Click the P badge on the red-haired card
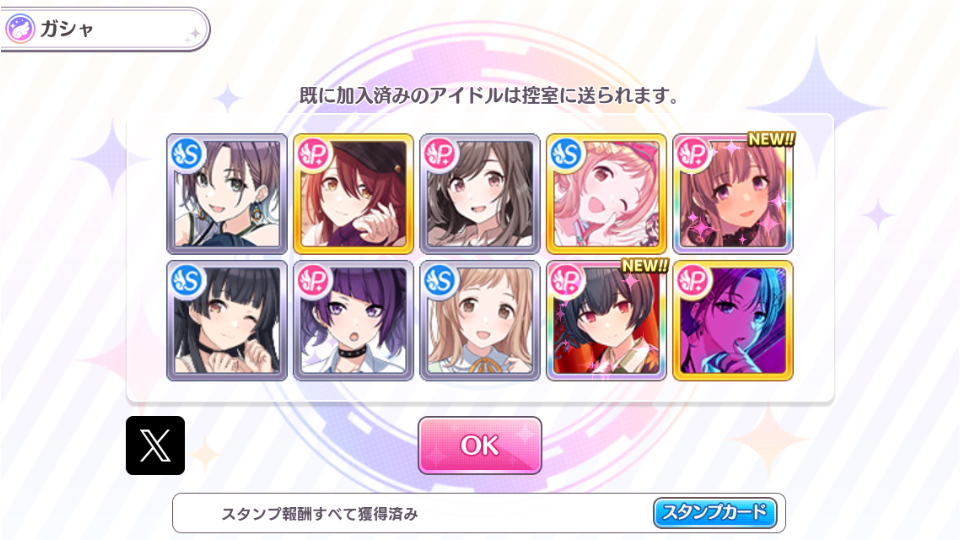The image size is (960, 540). 314,154
